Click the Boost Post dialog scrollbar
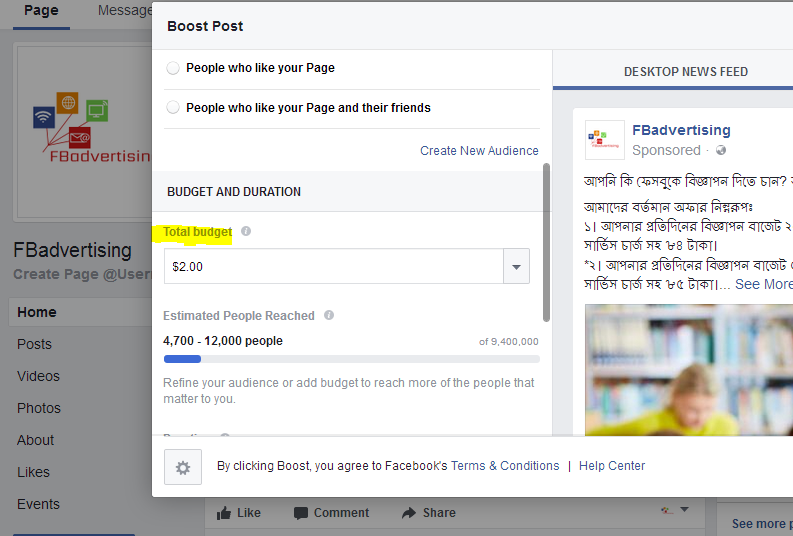Viewport: 793px width, 536px height. 546,242
